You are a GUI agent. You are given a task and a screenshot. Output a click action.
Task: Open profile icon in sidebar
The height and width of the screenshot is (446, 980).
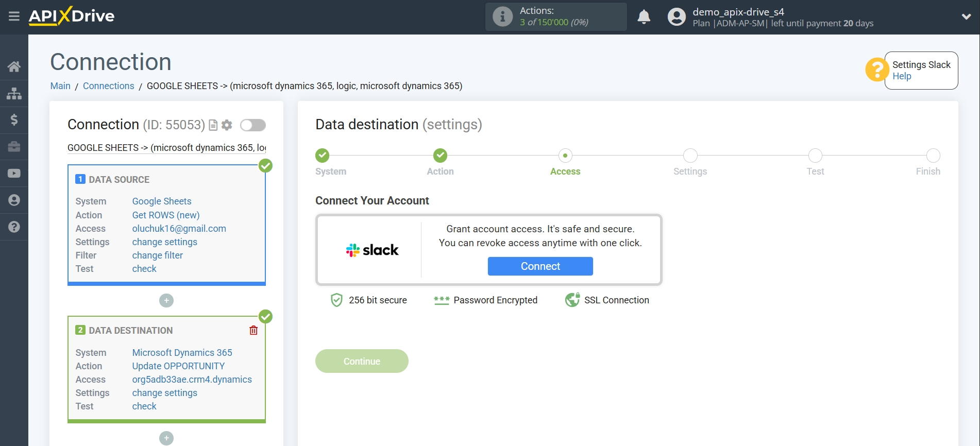coord(14,200)
